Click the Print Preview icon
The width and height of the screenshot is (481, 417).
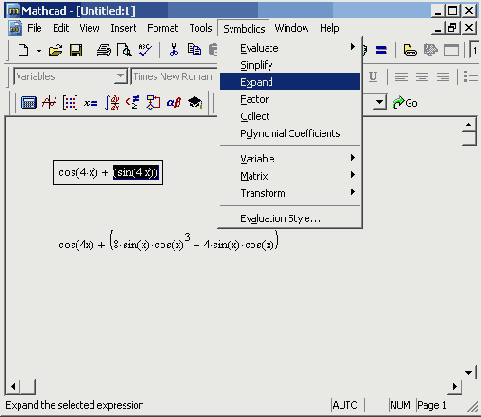(124, 51)
